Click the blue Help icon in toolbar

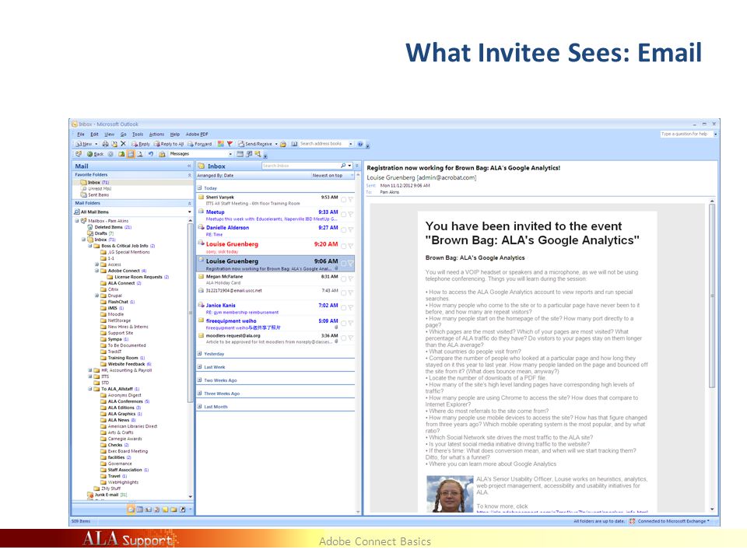[360, 144]
